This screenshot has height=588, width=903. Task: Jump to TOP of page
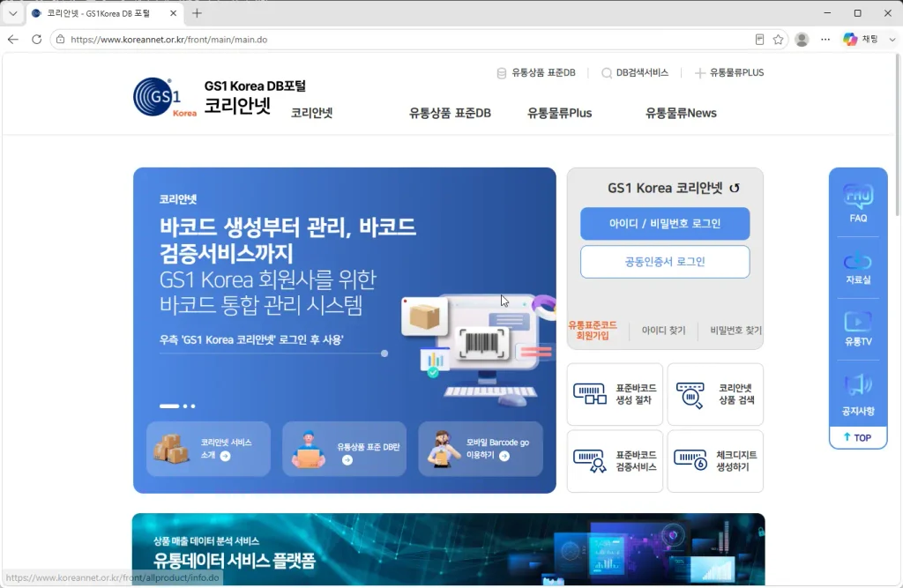(857, 437)
